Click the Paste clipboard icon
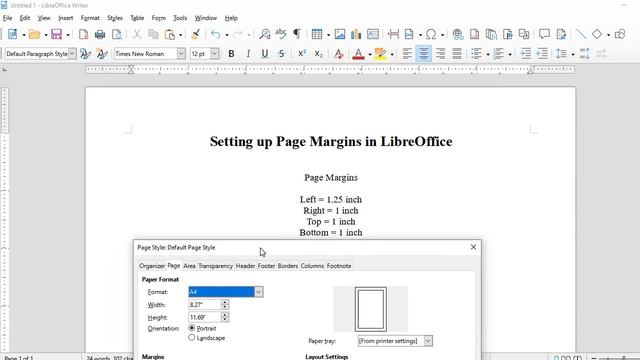The height and width of the screenshot is (360, 640). pyautogui.click(x=170, y=34)
